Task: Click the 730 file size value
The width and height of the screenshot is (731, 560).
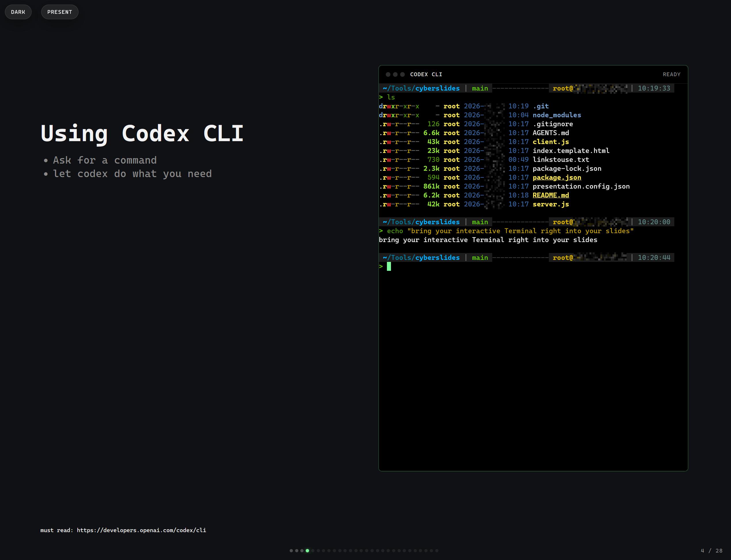Action: click(x=434, y=160)
